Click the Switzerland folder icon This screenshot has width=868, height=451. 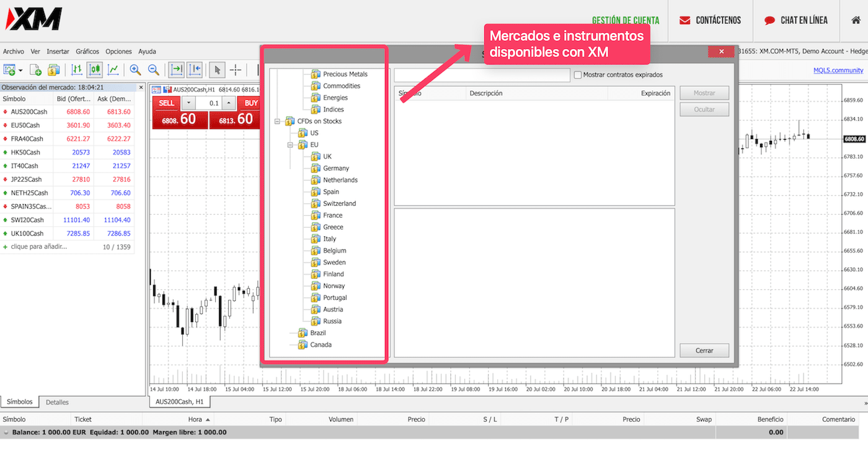(x=316, y=203)
